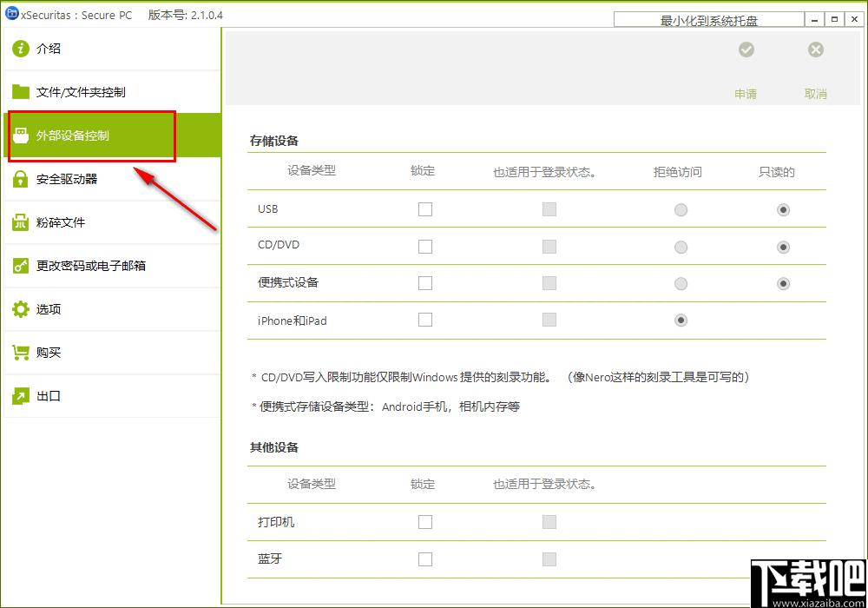The width and height of the screenshot is (868, 608).
Task: Click the checkmark icon above 申请
Action: coord(746,50)
